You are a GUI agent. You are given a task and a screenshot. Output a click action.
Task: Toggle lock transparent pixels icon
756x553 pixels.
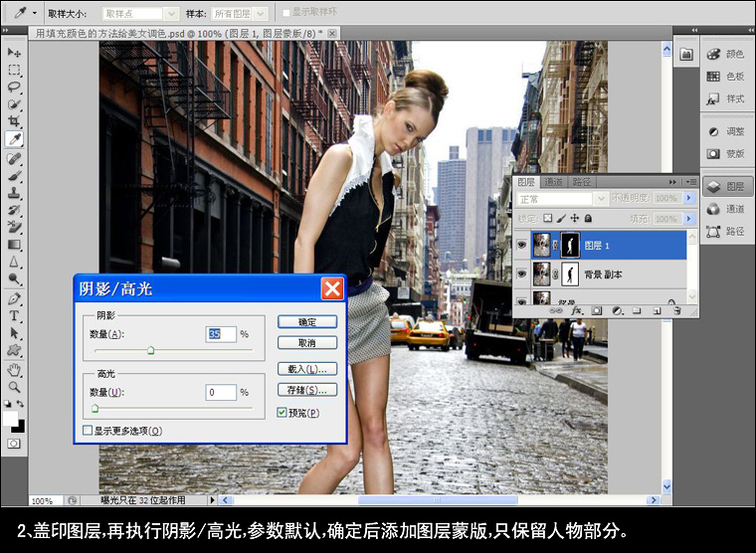(547, 219)
